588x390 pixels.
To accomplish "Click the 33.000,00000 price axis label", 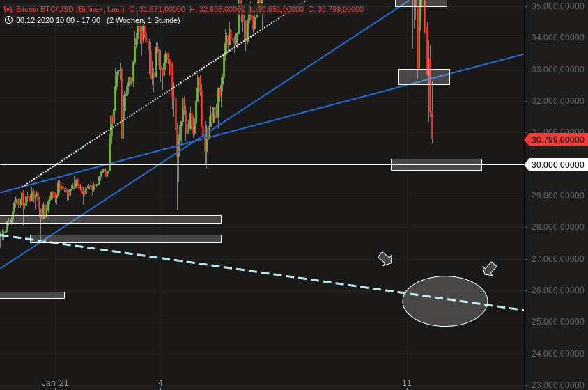I will point(557,70).
